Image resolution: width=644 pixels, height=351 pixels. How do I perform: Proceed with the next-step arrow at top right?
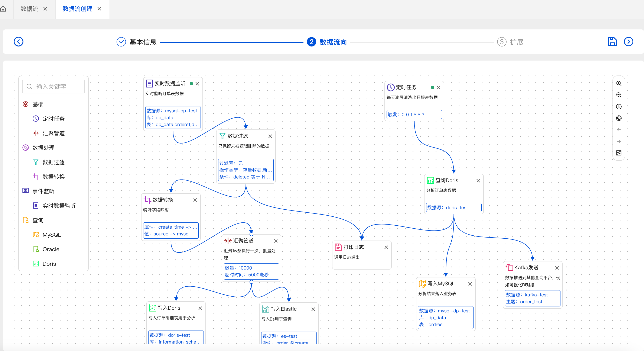(629, 42)
